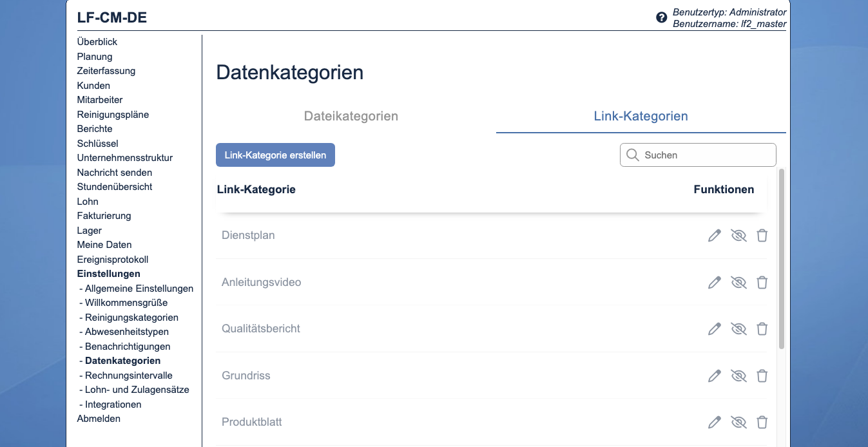This screenshot has height=447, width=868.
Task: Go to Planung in the sidebar
Action: (95, 57)
